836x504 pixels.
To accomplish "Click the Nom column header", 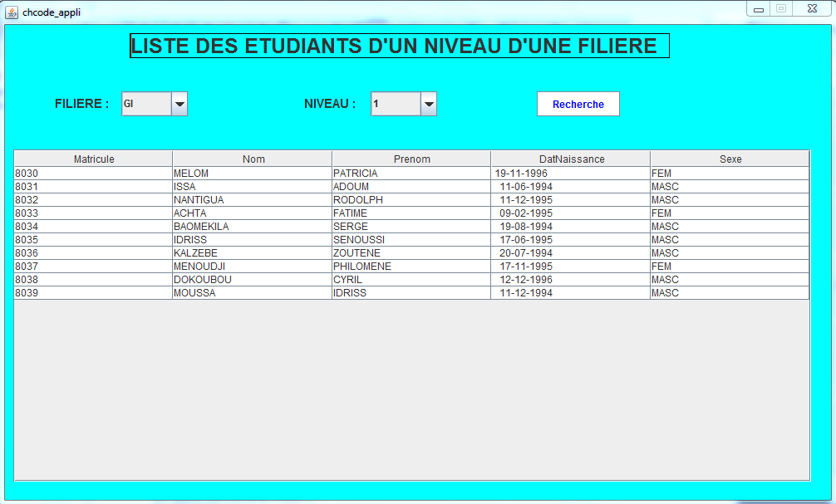I will [x=252, y=159].
